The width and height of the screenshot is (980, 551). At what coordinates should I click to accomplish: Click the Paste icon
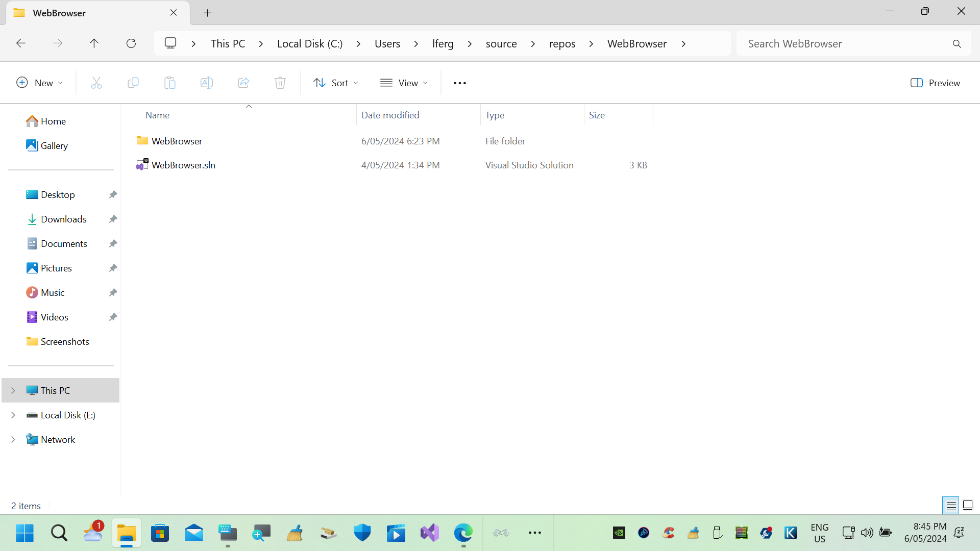click(x=170, y=82)
